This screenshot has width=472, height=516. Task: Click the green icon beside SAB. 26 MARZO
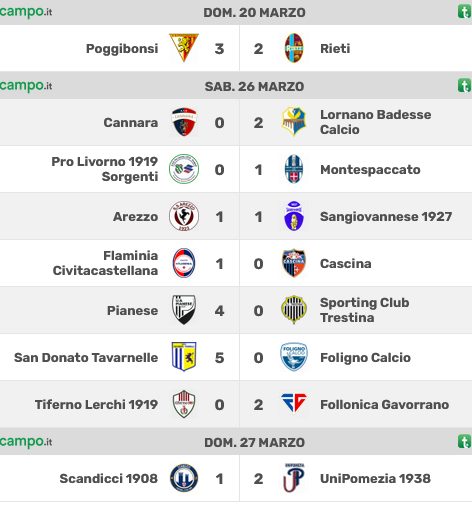tap(465, 86)
